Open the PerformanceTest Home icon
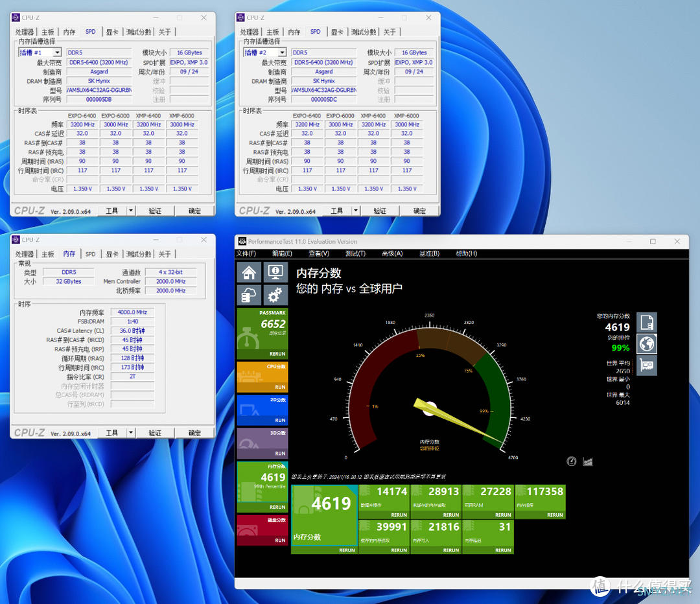Screen dimensions: 700x604 (x=249, y=272)
